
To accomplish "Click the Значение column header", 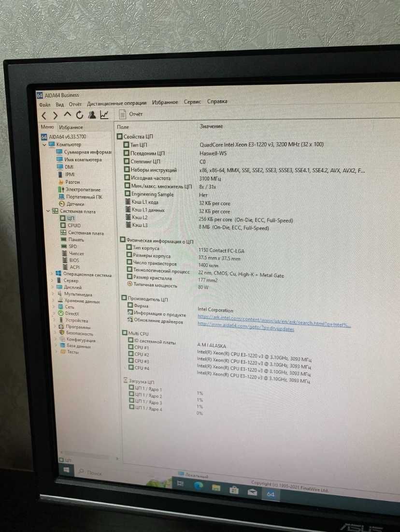I will pos(211,126).
